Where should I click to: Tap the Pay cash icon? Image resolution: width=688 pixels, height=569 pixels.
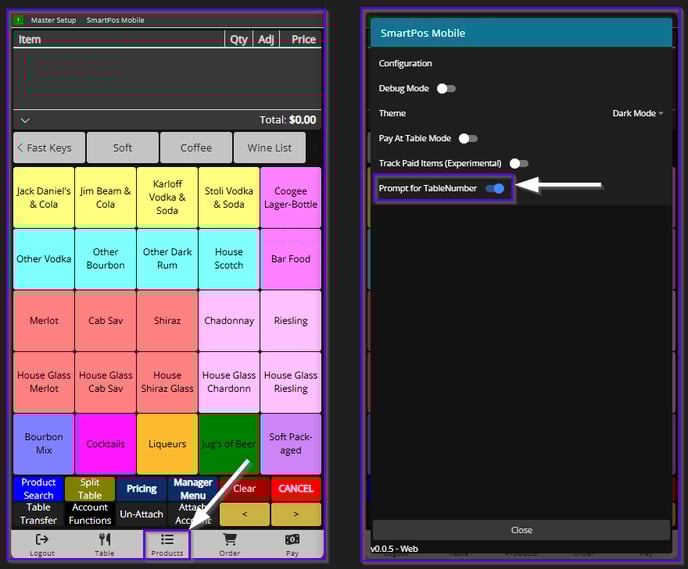[x=292, y=539]
